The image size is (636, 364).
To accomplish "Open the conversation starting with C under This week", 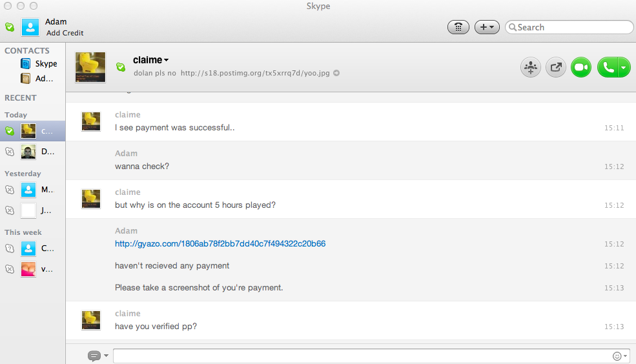I will pyautogui.click(x=32, y=248).
